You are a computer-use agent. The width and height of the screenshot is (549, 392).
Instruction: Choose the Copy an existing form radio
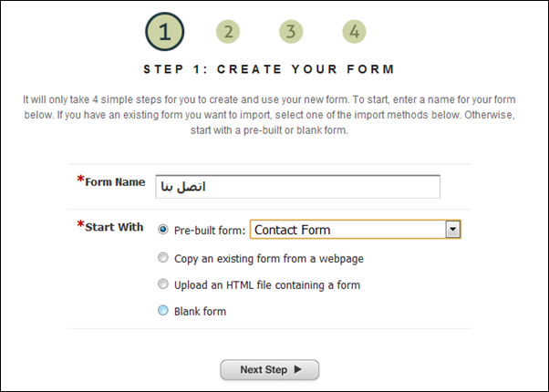(163, 258)
